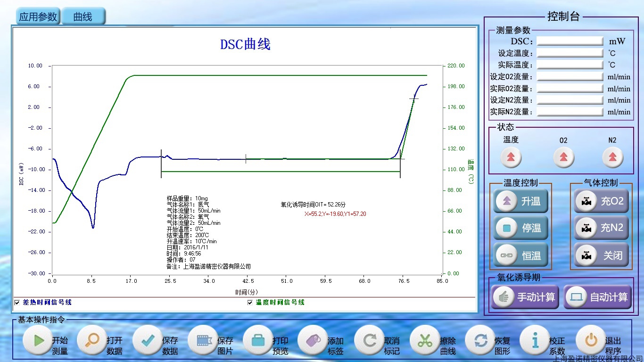Click the DSC value input field

pos(570,41)
